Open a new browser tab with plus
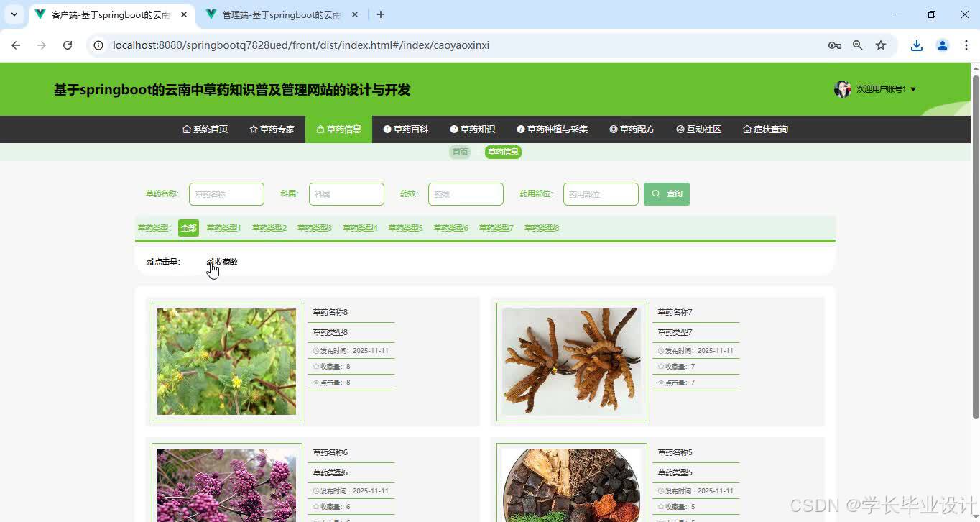 click(x=381, y=14)
